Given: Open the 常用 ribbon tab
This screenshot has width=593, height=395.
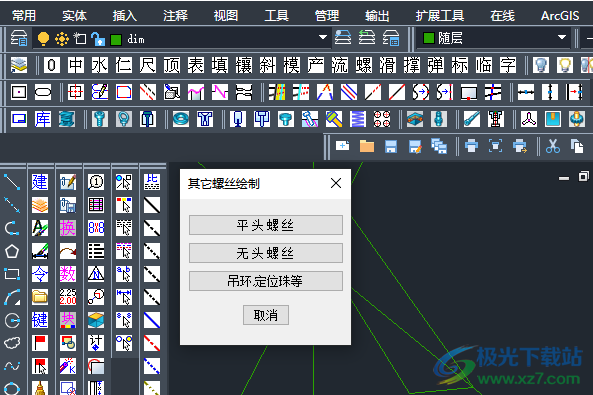Looking at the screenshot, I should click(24, 16).
